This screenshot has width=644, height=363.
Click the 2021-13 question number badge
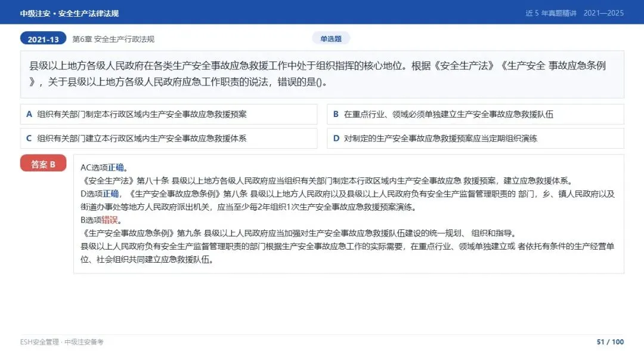[43, 39]
